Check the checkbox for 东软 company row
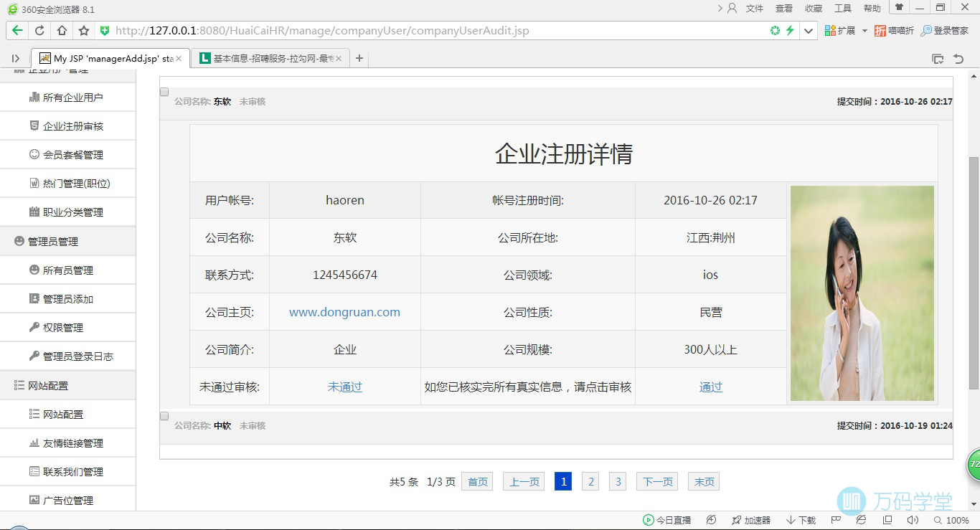 pos(164,92)
